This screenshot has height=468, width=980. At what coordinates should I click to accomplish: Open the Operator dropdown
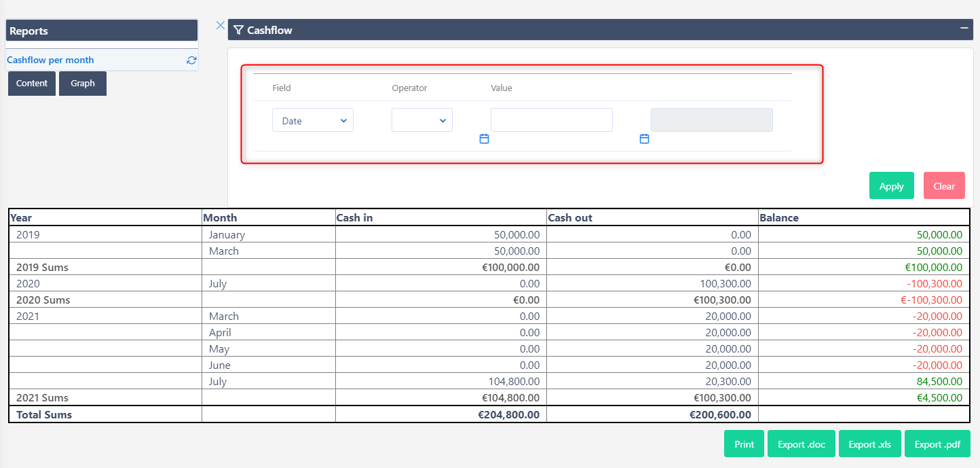click(x=421, y=120)
